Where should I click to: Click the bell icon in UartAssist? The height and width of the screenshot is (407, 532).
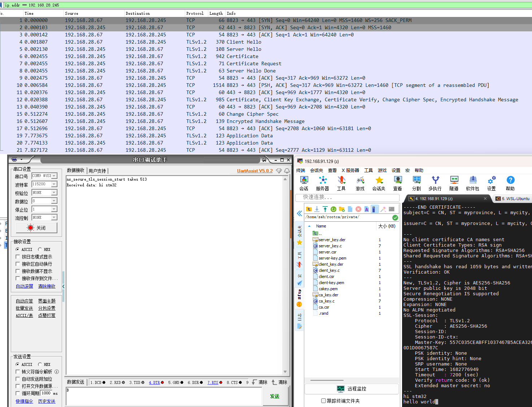pos(287,171)
